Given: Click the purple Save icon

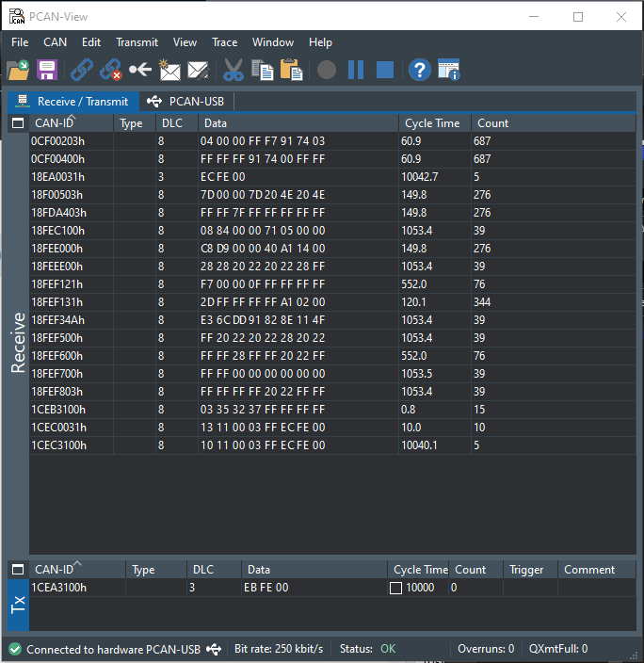Looking at the screenshot, I should [47, 70].
